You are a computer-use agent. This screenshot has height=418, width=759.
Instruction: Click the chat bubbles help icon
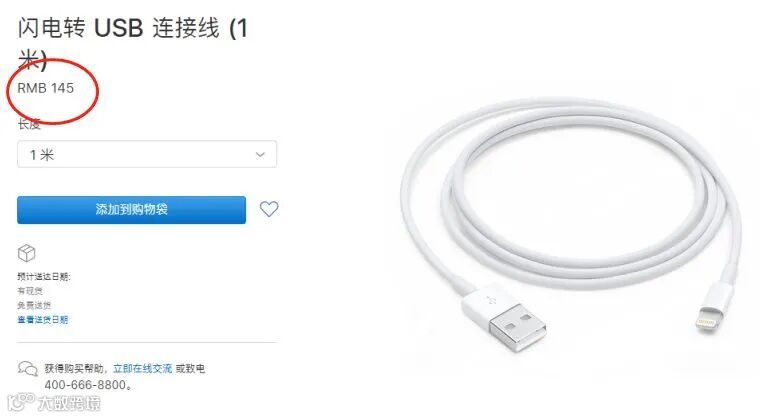pyautogui.click(x=28, y=369)
